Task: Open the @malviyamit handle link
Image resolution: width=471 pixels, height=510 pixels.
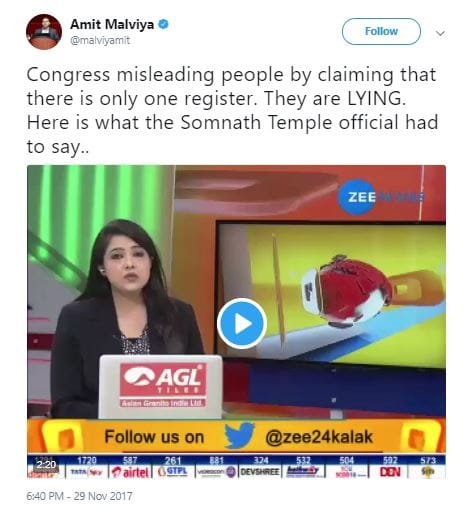Action: pyautogui.click(x=100, y=40)
